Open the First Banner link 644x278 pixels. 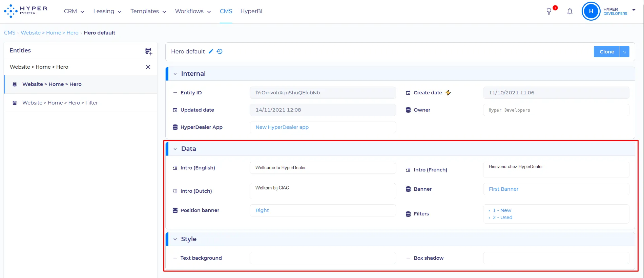click(503, 189)
